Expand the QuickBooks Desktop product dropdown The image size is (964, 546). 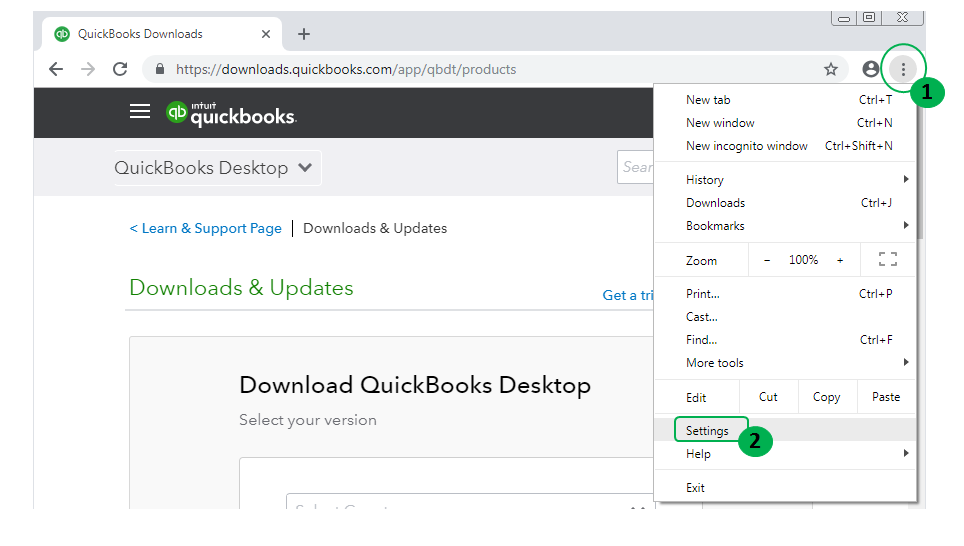217,168
